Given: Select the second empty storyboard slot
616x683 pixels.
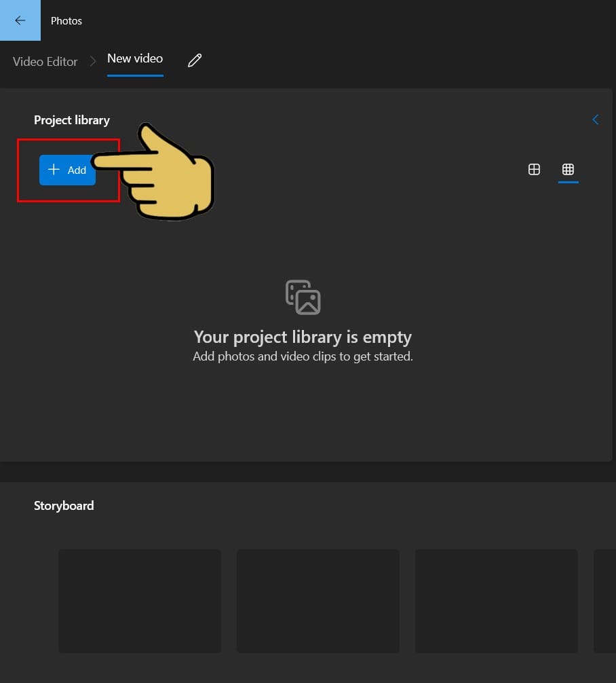Looking at the screenshot, I should [317, 601].
